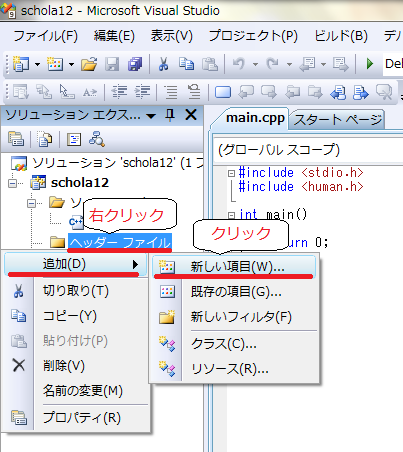
Task: Open the Redo history dropdown arrow
Action: pos(289,64)
